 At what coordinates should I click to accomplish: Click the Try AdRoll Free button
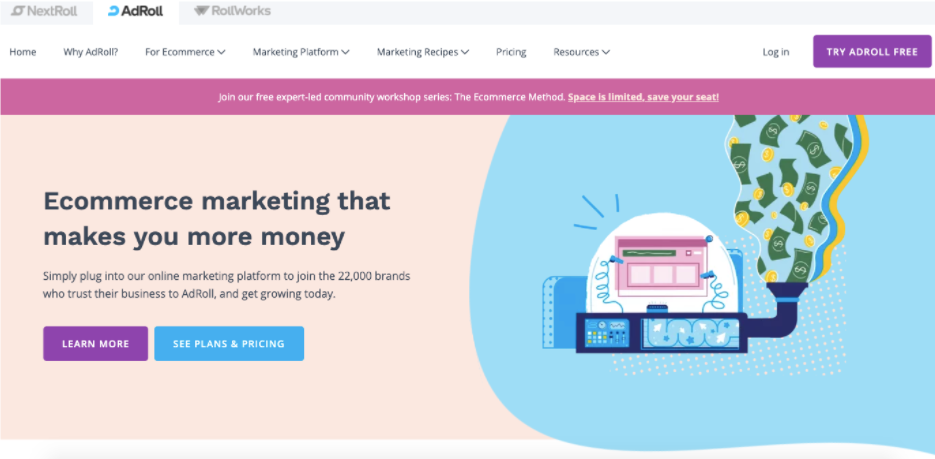point(872,51)
